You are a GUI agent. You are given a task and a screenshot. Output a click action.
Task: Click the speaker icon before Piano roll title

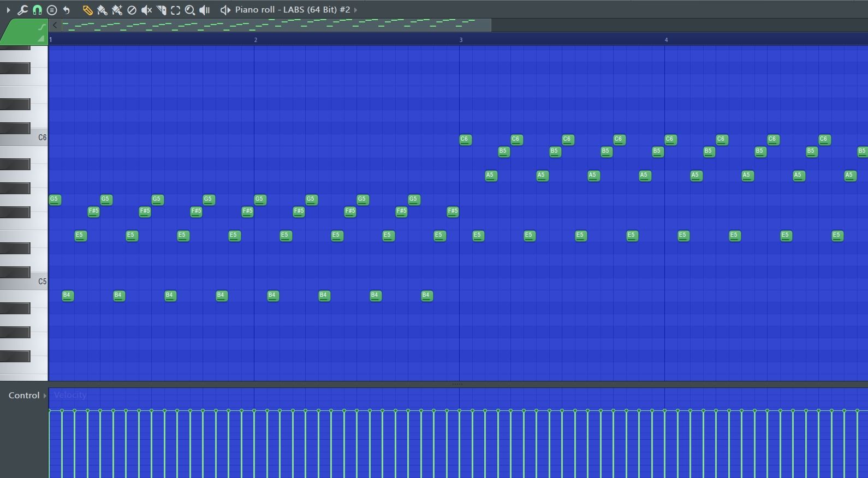pos(225,10)
